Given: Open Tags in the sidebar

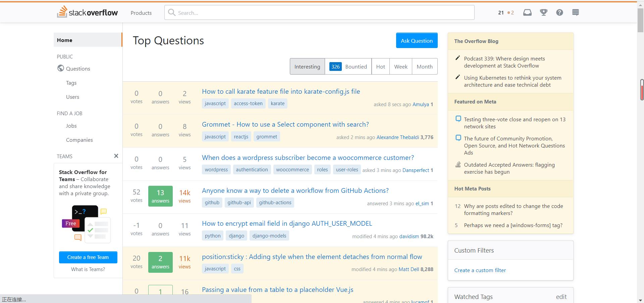Looking at the screenshot, I should (71, 83).
